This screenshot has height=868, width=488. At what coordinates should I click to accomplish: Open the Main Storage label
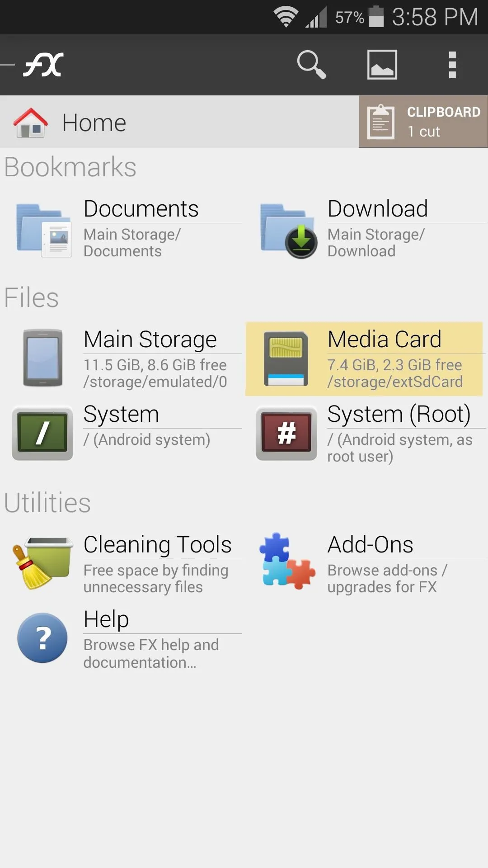(x=150, y=339)
